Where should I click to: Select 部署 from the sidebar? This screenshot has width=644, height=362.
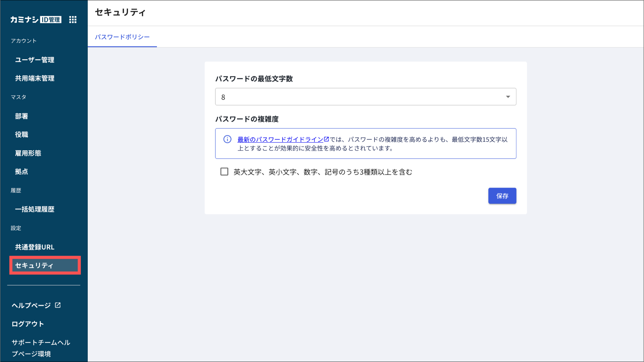tap(21, 116)
